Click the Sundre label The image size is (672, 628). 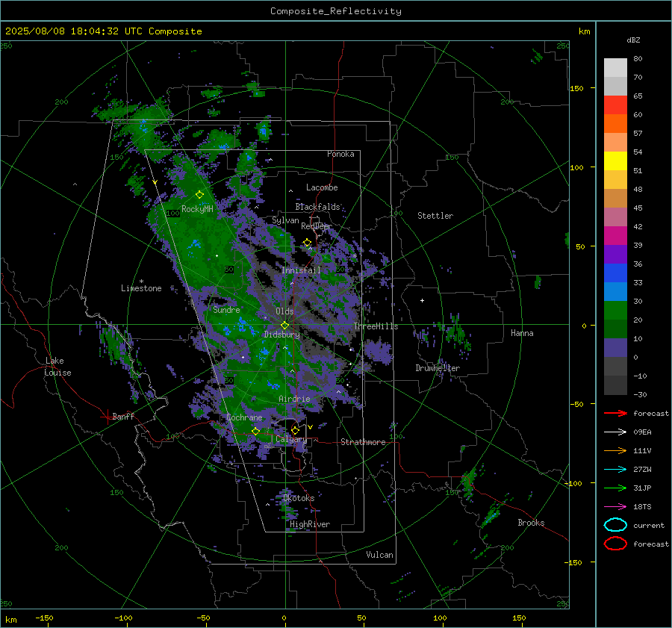click(226, 310)
